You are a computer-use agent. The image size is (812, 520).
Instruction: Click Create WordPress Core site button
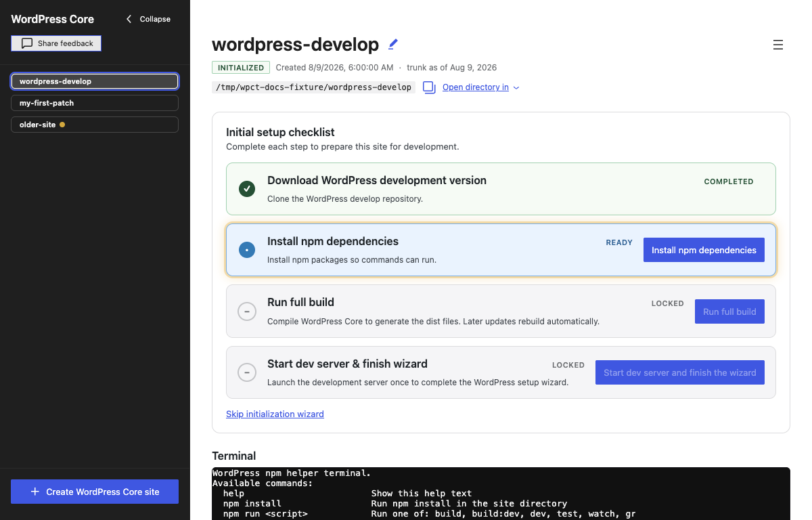coord(95,492)
